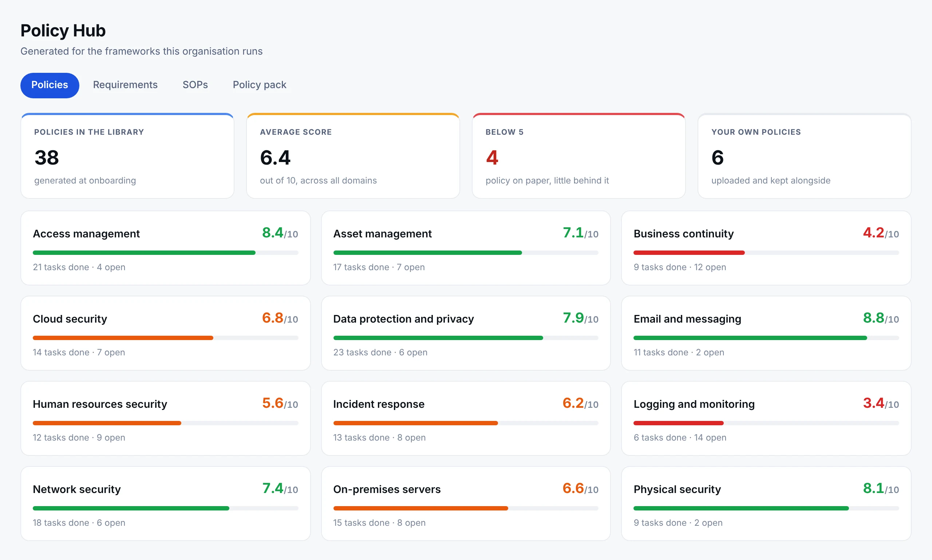932x560 pixels.
Task: Open the Business continuity domain card
Action: point(766,248)
